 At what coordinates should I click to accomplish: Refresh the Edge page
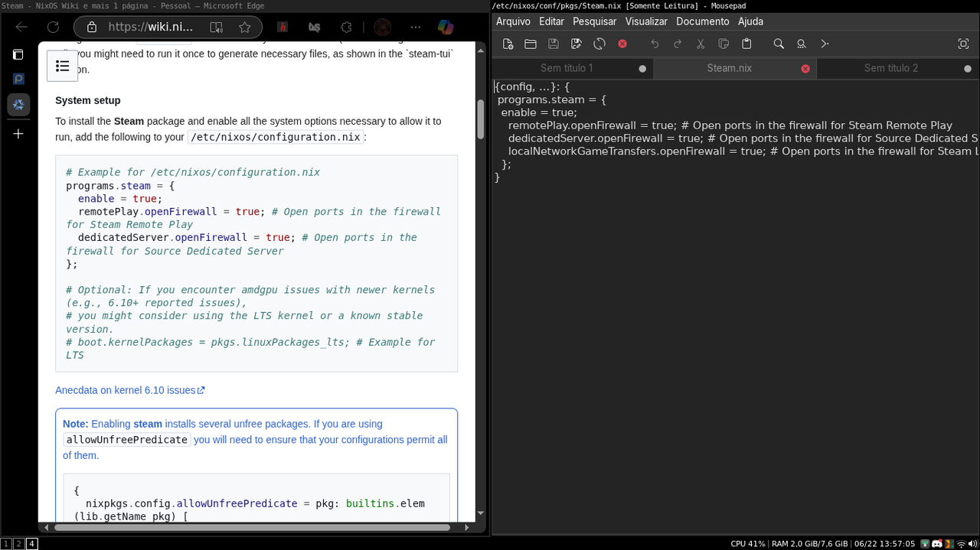click(x=53, y=27)
